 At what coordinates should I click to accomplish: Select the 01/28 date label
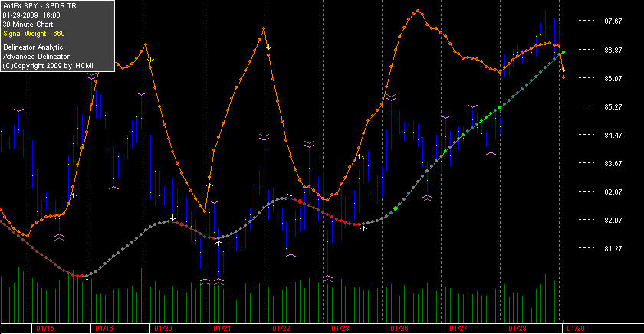point(517,329)
